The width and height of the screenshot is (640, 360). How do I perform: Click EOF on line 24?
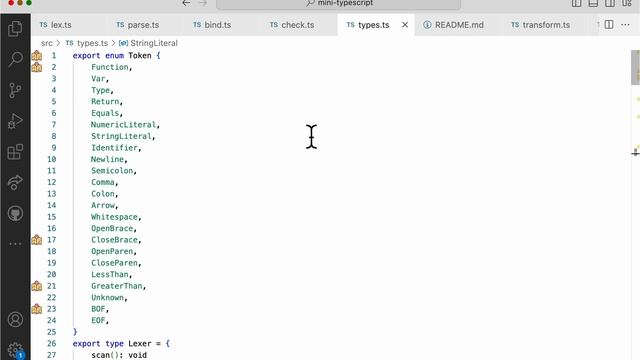point(98,320)
